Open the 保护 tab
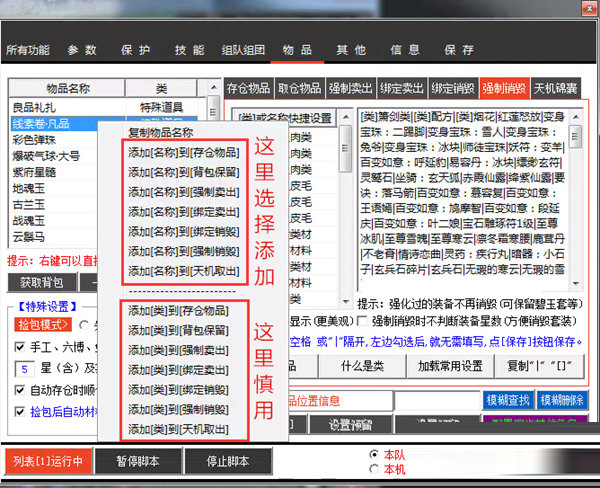Viewport: 600px width, 488px height. (135, 50)
